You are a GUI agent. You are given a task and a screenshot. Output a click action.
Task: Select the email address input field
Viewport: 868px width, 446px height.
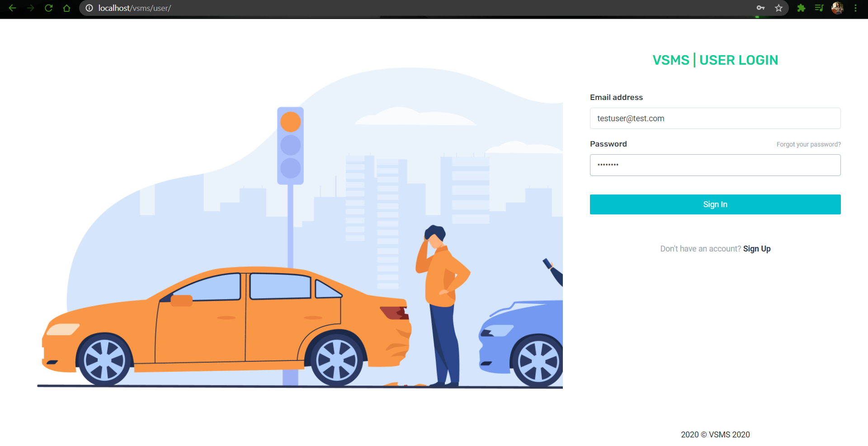coord(715,118)
